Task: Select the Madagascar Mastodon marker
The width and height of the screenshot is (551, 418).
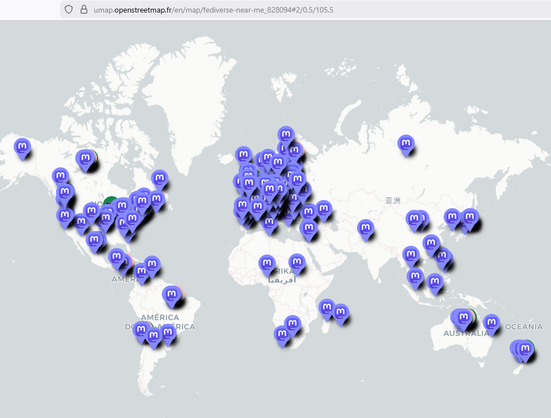Action: pos(326,310)
